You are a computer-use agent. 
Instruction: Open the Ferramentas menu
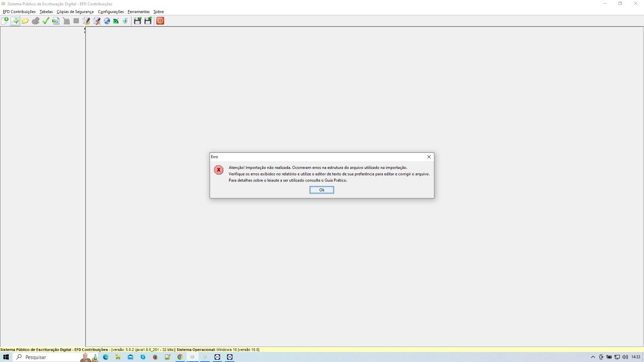pos(138,12)
